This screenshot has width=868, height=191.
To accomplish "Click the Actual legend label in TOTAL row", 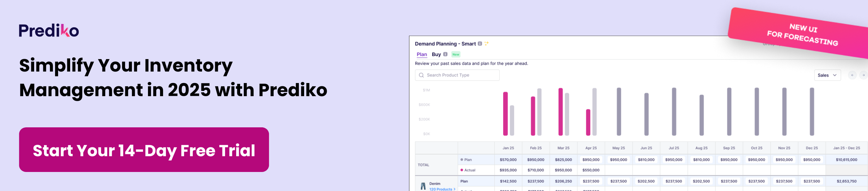I will click(470, 170).
